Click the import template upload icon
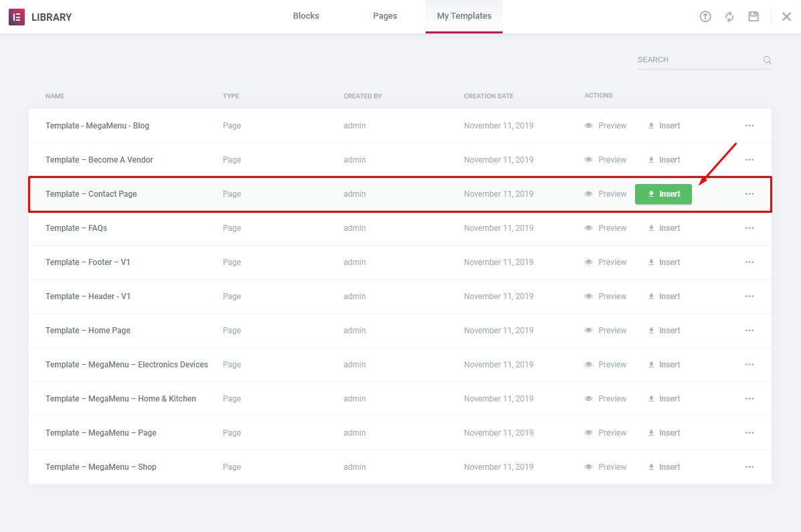The width and height of the screenshot is (801, 532). coord(705,17)
